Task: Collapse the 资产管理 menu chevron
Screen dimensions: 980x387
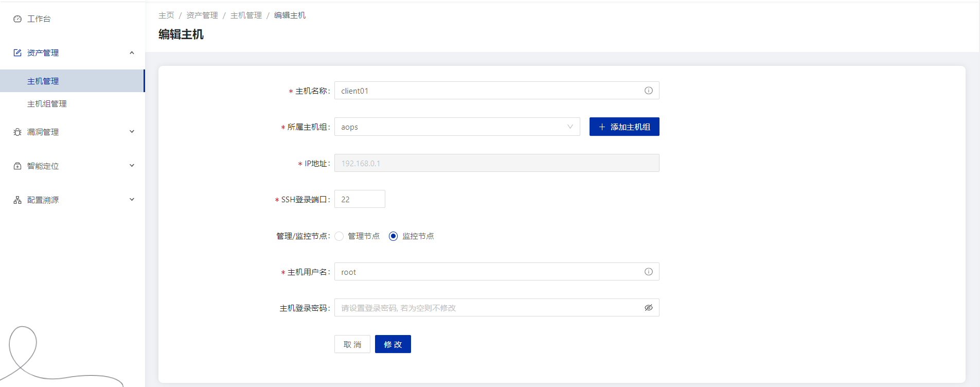Action: click(x=132, y=53)
